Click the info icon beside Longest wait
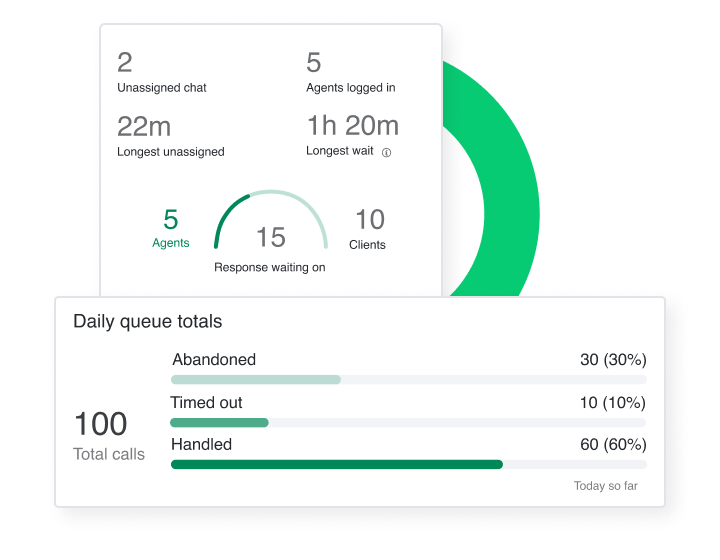This screenshot has width=720, height=560. coord(387,153)
